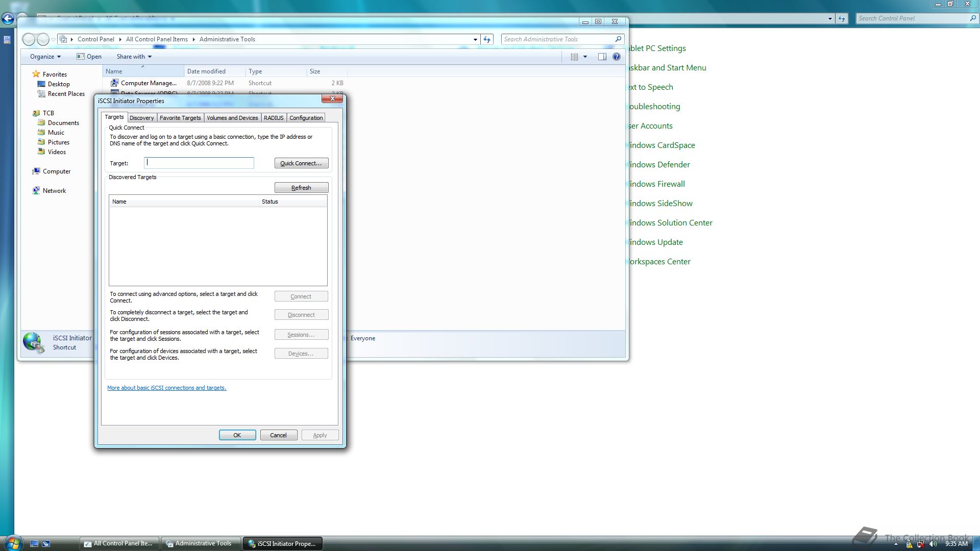This screenshot has height=551, width=980.
Task: Open the Organize menu
Action: [x=45, y=57]
